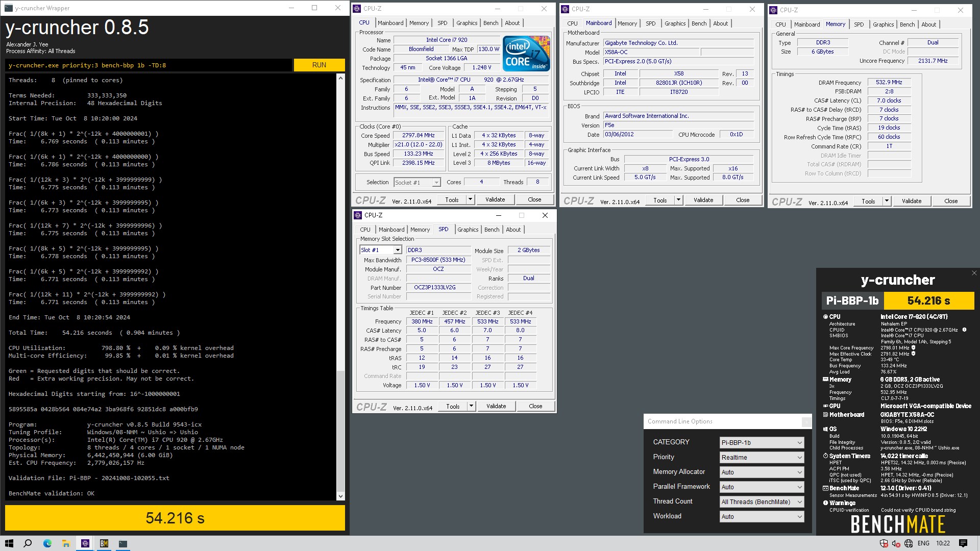
Task: Open the CATEGORY Pi-BBP-1b dropdown
Action: point(762,443)
